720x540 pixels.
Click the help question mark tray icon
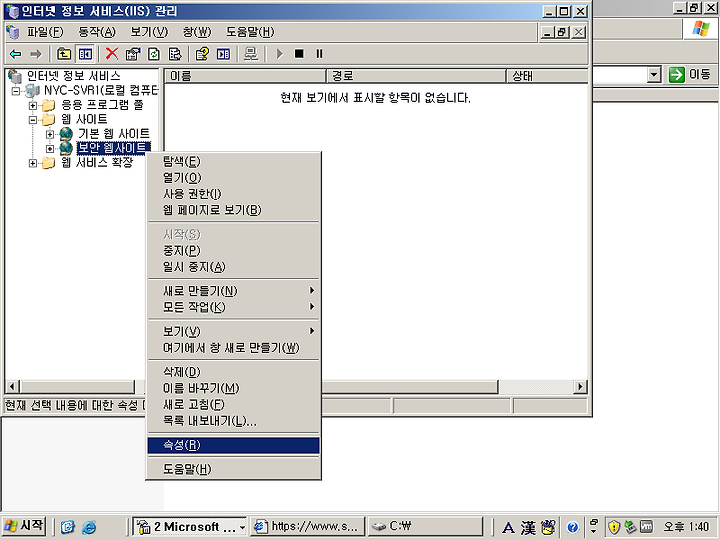tap(572, 527)
